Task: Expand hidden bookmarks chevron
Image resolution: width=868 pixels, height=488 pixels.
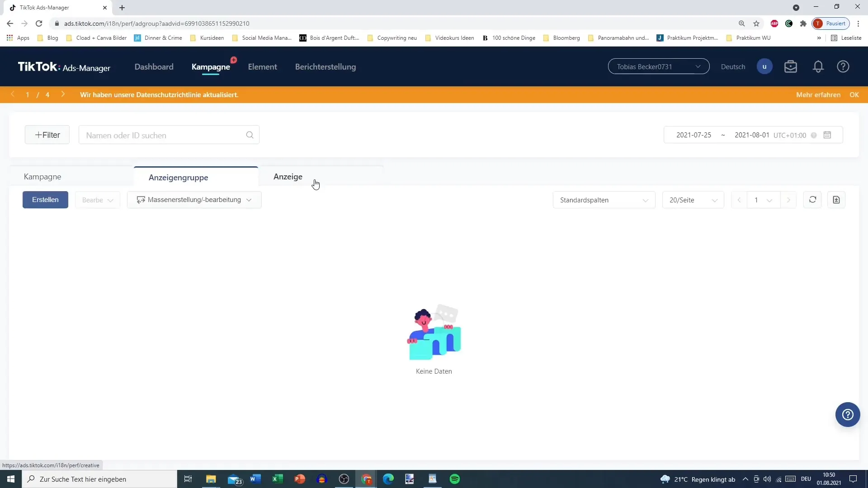Action: 819,38
